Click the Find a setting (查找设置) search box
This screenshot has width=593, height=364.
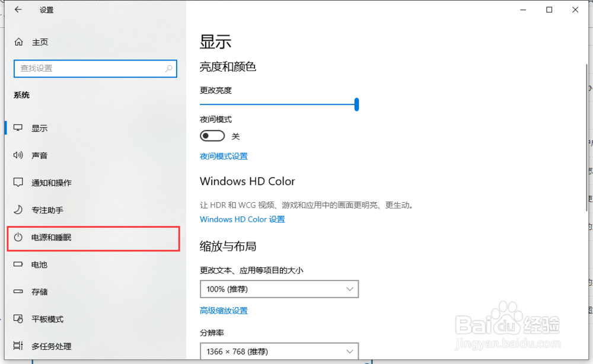click(x=89, y=69)
